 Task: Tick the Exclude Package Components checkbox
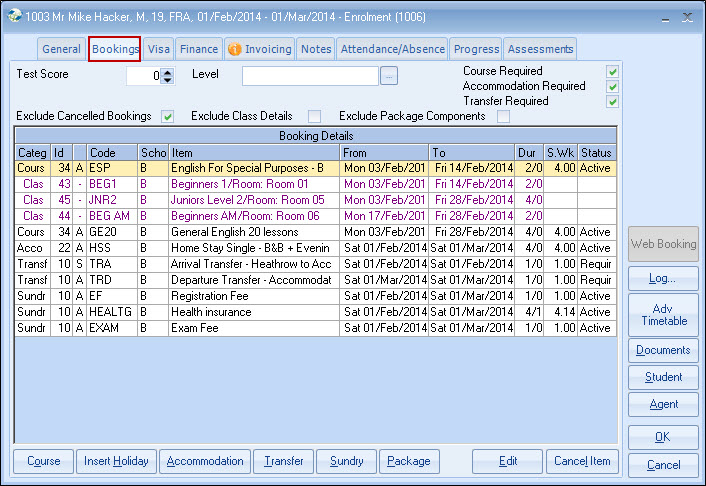[x=503, y=117]
